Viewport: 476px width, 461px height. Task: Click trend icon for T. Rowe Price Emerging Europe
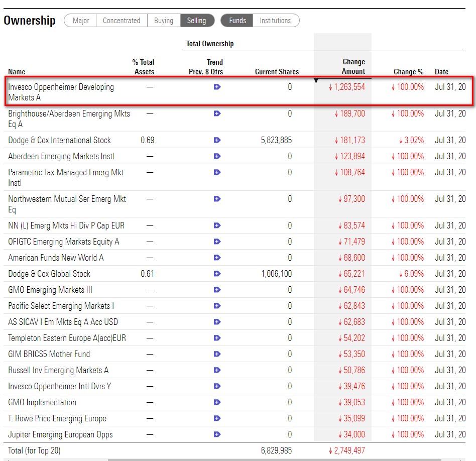(x=217, y=418)
